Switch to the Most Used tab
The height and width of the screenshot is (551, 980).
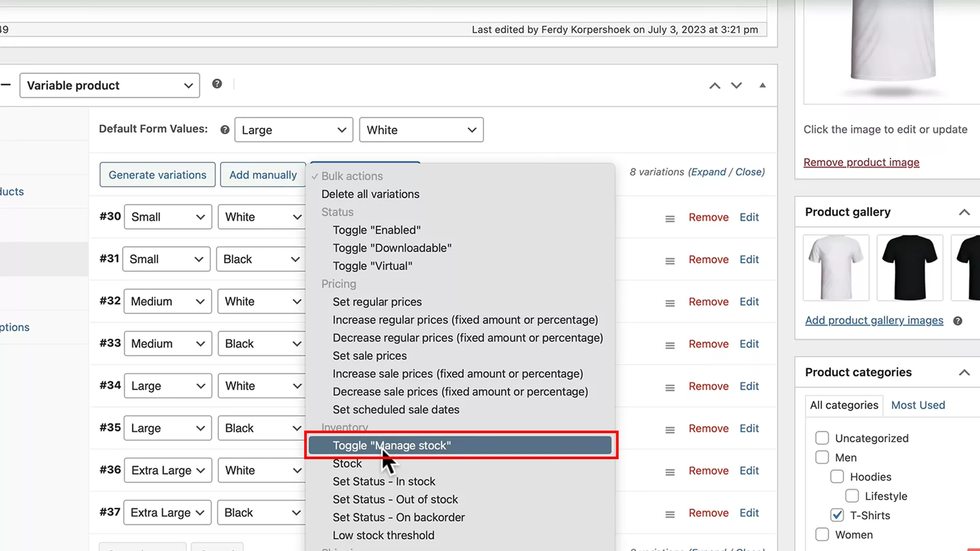pos(918,405)
